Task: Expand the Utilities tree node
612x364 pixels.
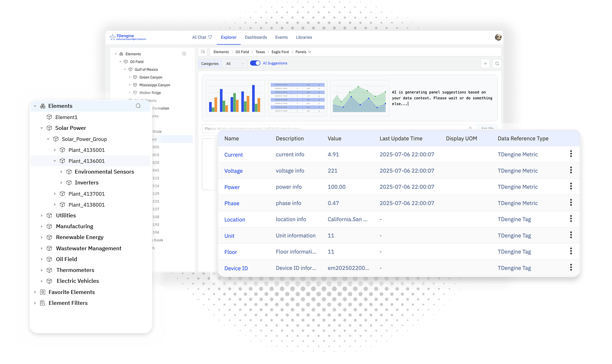Action: (42, 216)
